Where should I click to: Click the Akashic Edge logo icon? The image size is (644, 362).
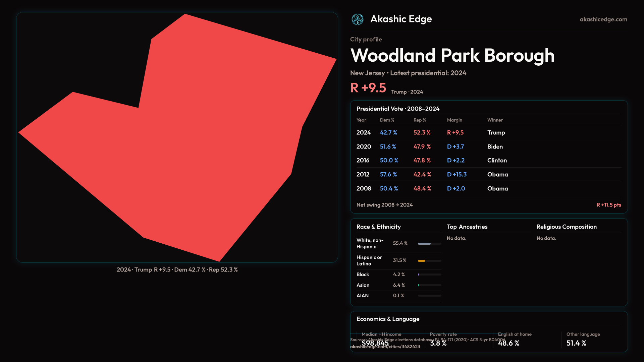pos(357,19)
